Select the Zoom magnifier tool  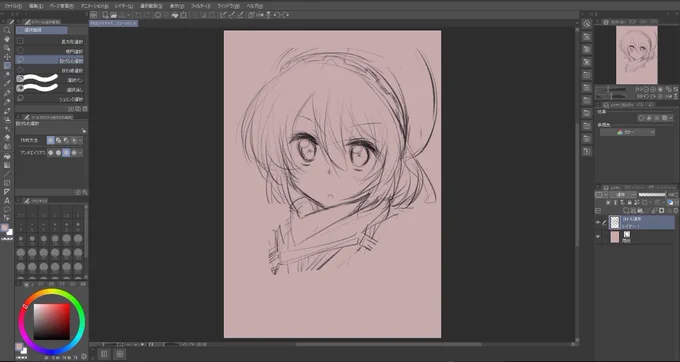[7, 30]
